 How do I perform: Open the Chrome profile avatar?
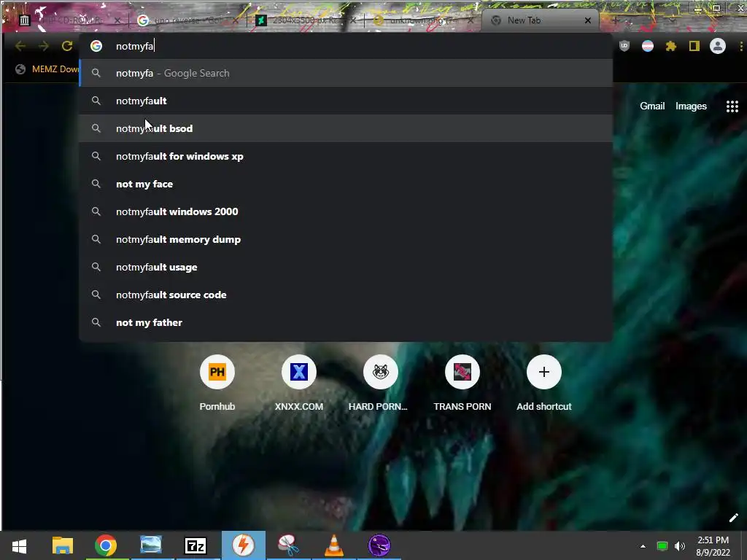[x=718, y=46]
